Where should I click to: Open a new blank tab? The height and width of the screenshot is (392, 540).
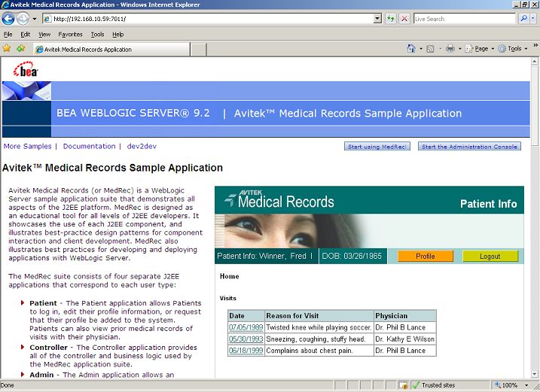(198, 50)
